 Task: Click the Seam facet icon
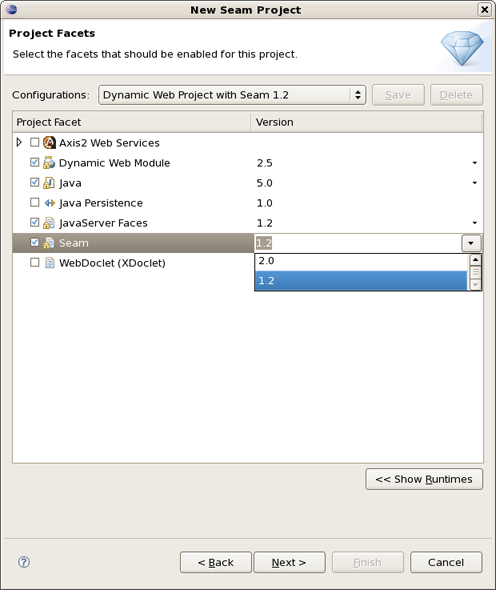click(x=49, y=243)
